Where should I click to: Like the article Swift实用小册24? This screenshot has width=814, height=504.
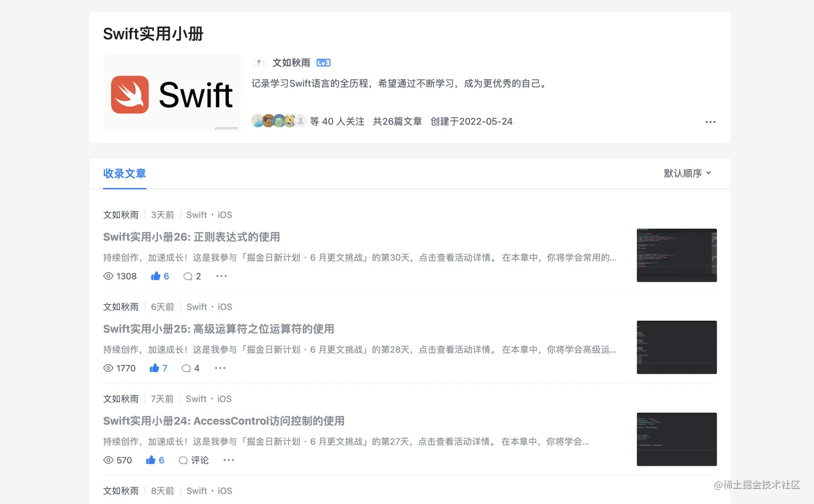155,460
